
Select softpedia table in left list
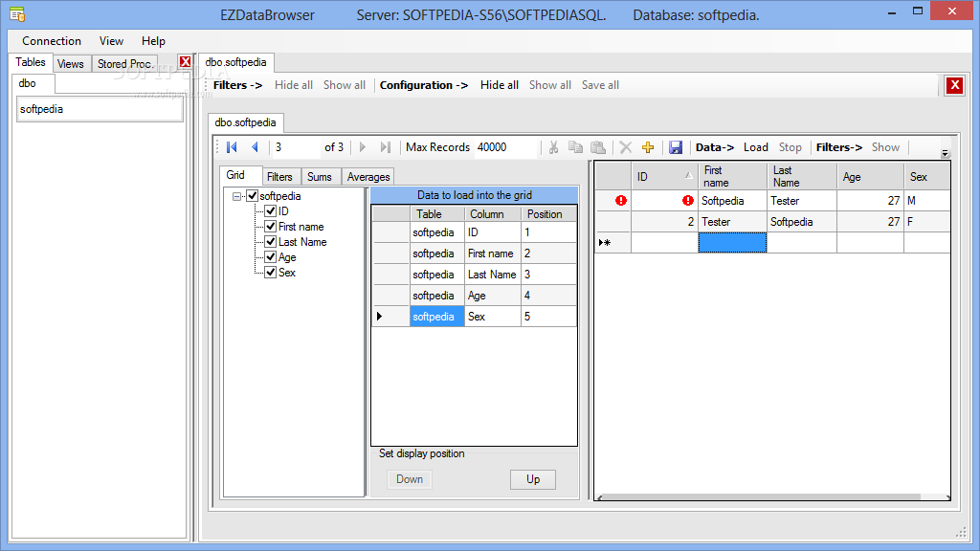point(100,109)
